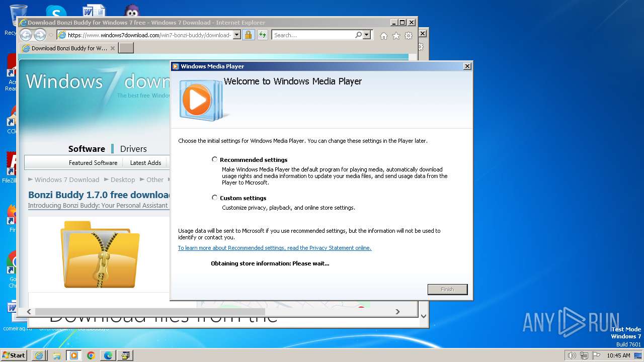Follow the Windows 7 Download breadcrumb link
The image size is (644, 362).
66,179
